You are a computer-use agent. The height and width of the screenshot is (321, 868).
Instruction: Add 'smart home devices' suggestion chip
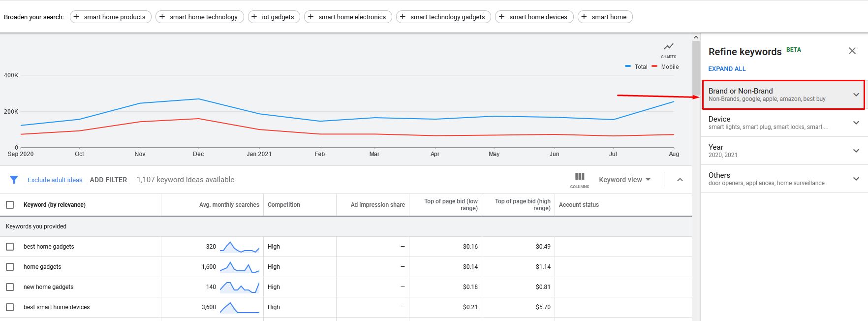click(534, 17)
